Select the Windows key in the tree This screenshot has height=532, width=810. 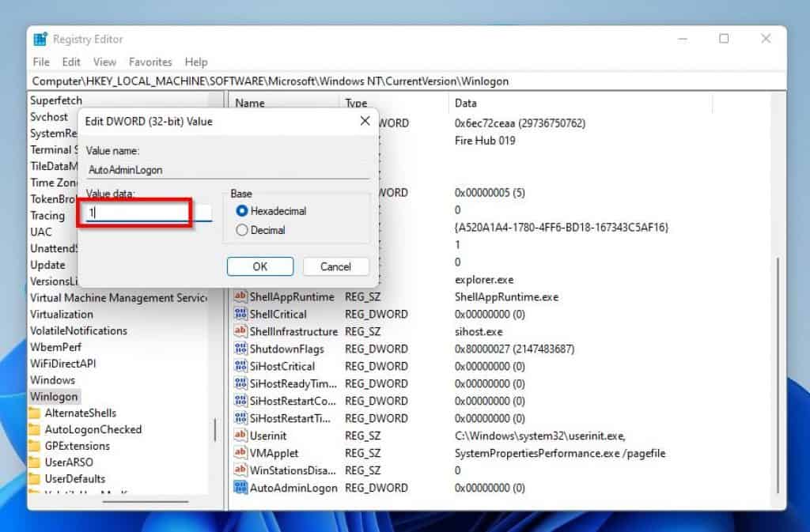[x=52, y=379]
